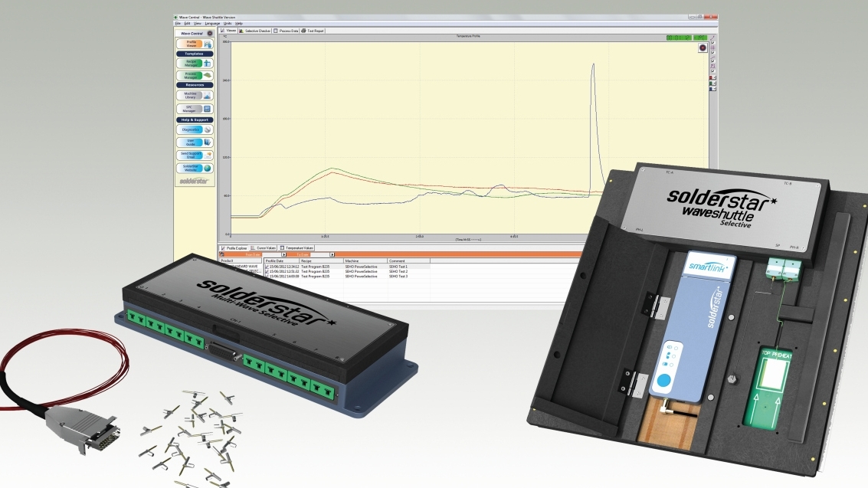The width and height of the screenshot is (868, 488).
Task: Open the Recipe Manager
Action: (x=195, y=63)
